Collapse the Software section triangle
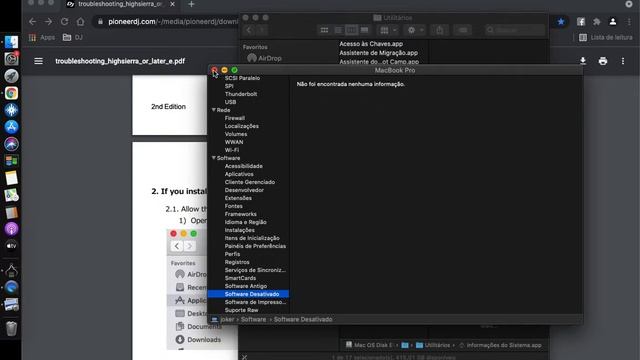Screen dimensions: 640x360 tap(213, 158)
